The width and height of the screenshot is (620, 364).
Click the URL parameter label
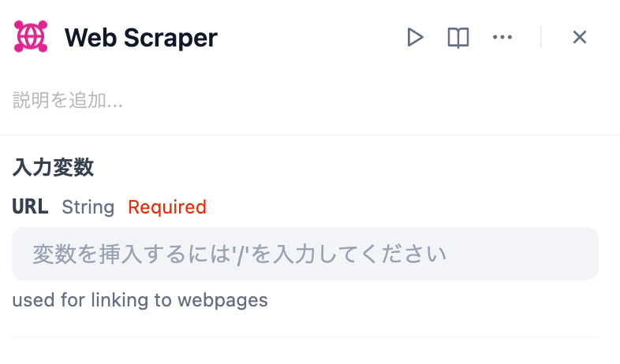click(30, 207)
